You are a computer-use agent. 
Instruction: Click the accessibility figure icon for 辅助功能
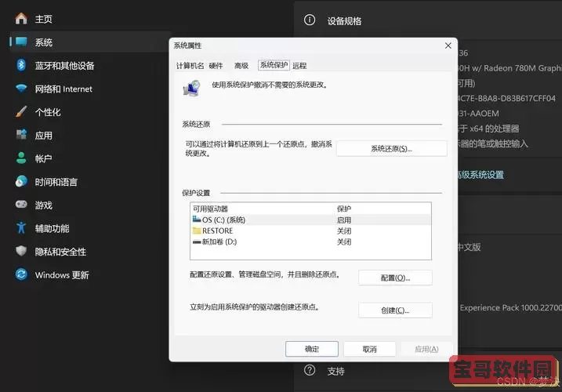[x=21, y=227]
